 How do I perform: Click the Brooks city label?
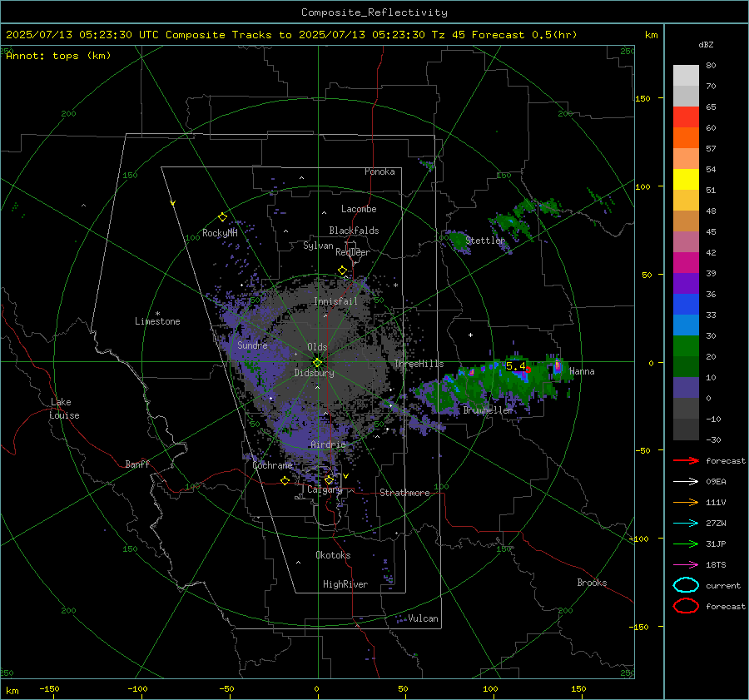[592, 583]
